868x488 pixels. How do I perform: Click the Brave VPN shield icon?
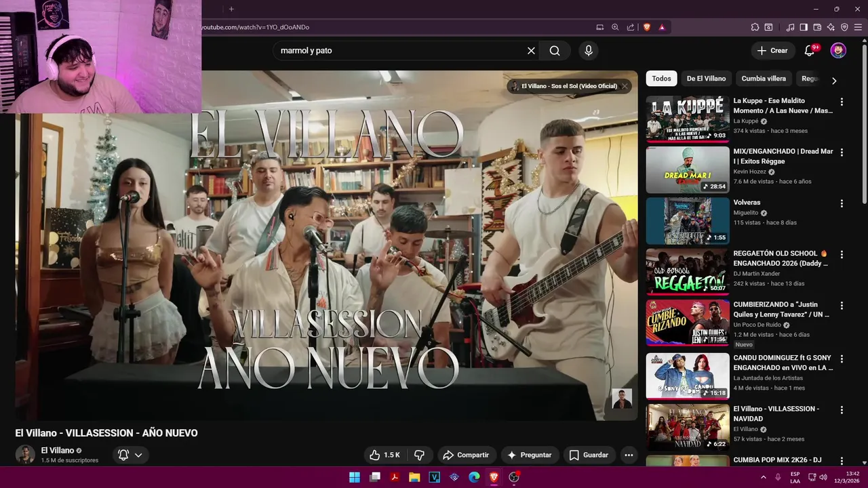click(844, 27)
